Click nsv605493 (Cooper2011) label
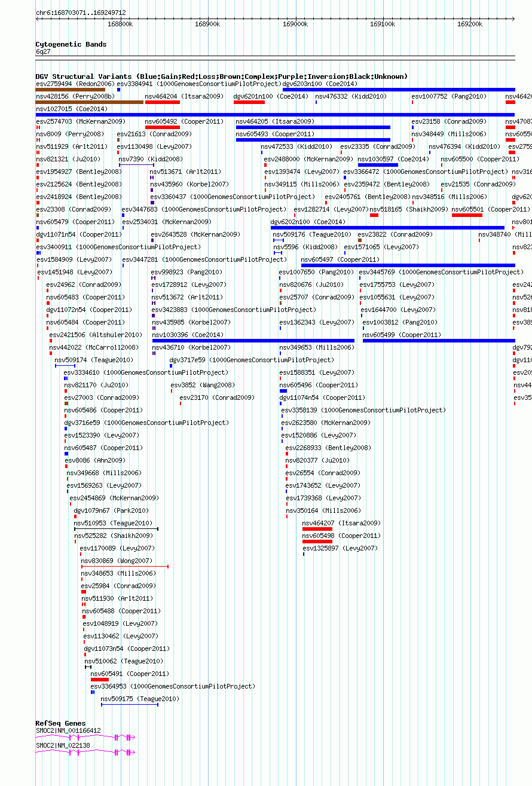532x786 pixels. 274,134
